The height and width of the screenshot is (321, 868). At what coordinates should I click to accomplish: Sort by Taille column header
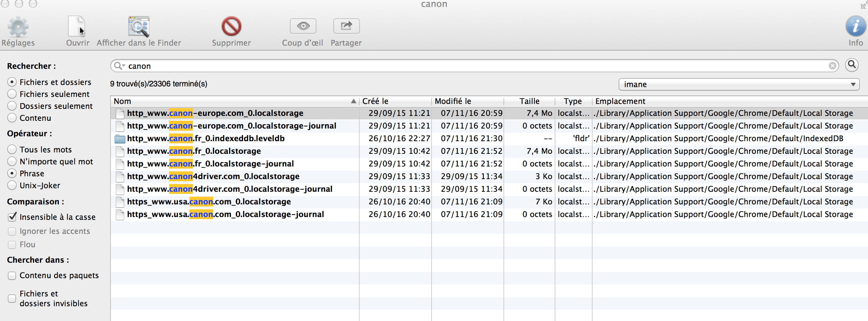coord(529,101)
